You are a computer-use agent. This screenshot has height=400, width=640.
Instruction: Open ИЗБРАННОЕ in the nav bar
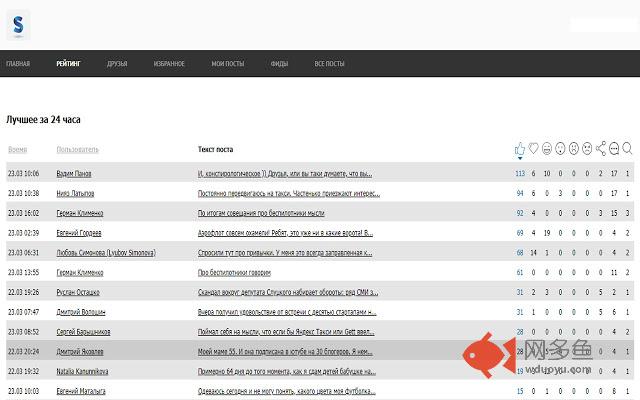(x=169, y=64)
